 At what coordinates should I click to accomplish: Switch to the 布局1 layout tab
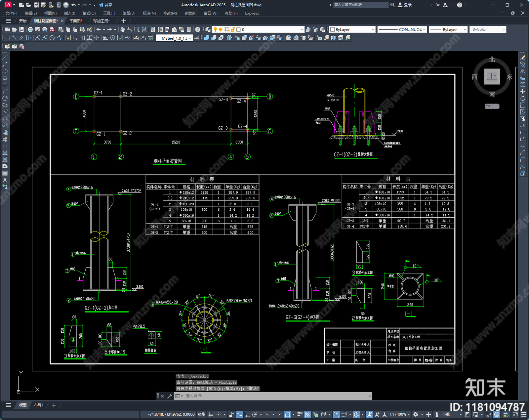39,405
